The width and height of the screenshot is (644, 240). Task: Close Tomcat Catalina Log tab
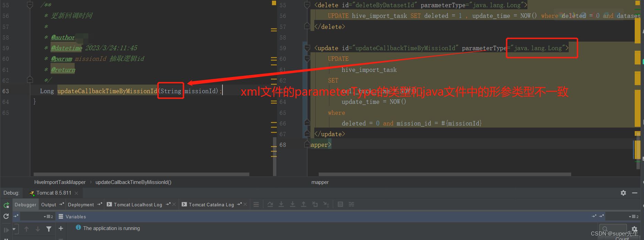click(245, 204)
